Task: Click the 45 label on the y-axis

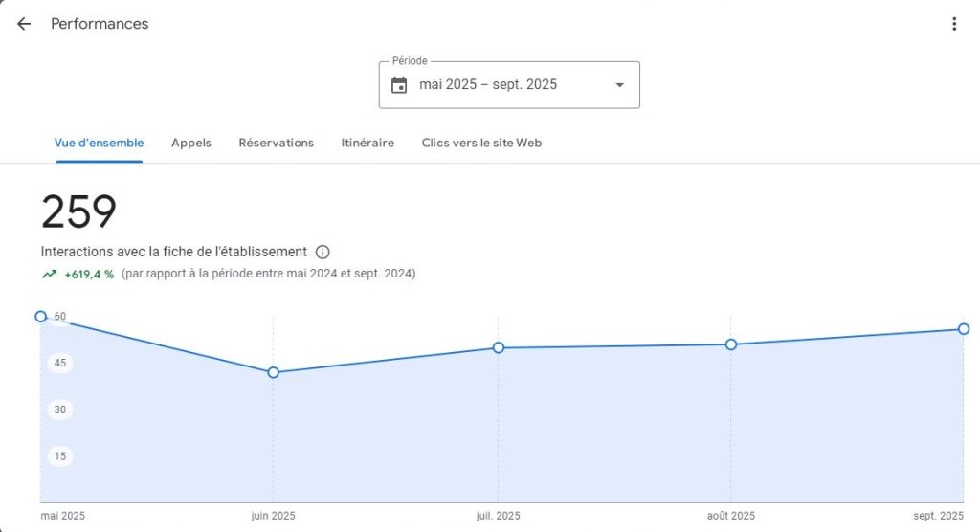Action: coord(60,363)
